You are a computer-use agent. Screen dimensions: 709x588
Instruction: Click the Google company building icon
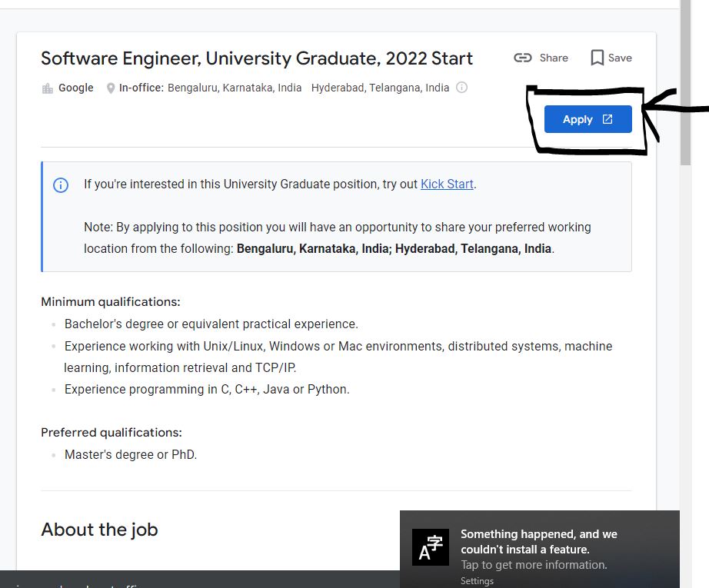[x=48, y=88]
